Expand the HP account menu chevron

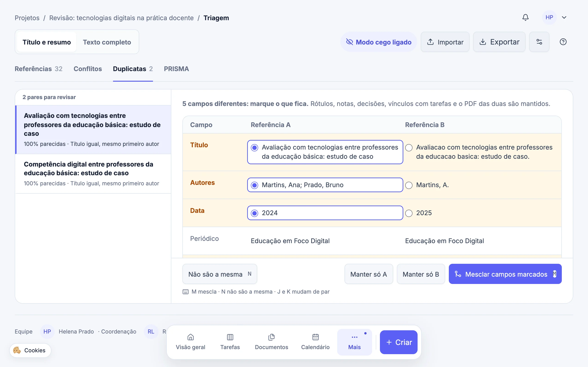[x=564, y=17]
